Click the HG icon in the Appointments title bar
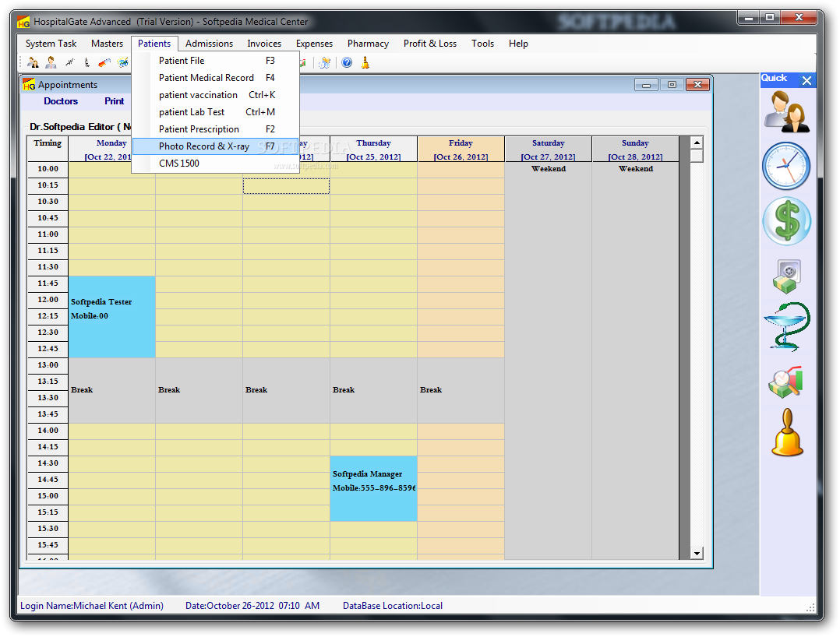The image size is (840, 637). pyautogui.click(x=29, y=85)
